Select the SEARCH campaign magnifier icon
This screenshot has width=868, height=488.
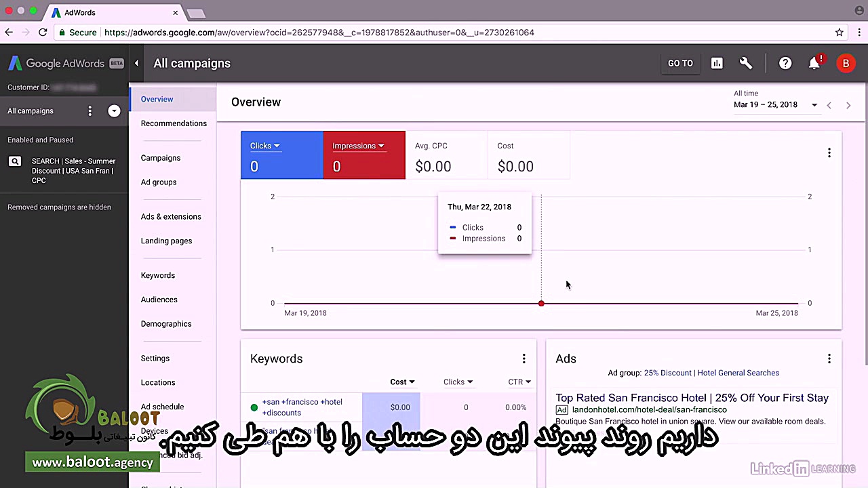15,161
